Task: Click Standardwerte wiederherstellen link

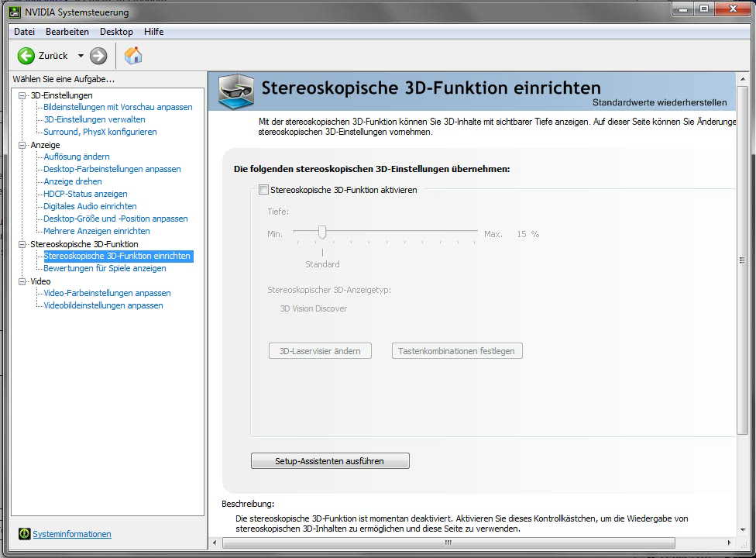Action: [660, 102]
